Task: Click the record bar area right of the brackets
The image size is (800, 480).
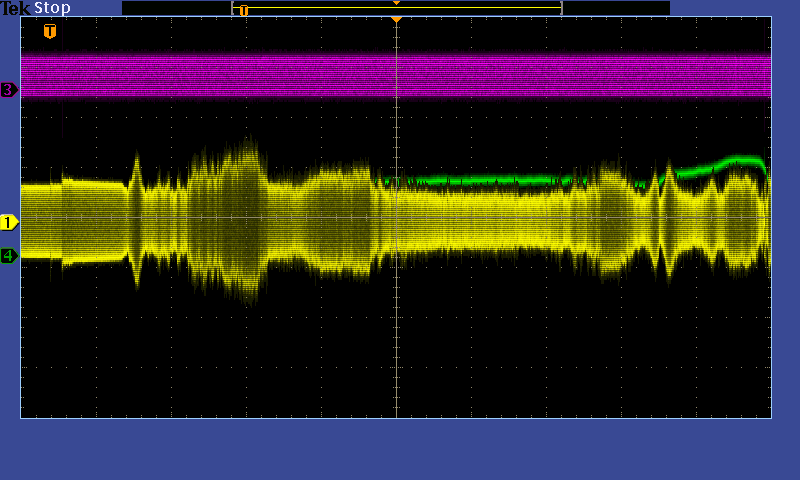Action: pos(615,8)
